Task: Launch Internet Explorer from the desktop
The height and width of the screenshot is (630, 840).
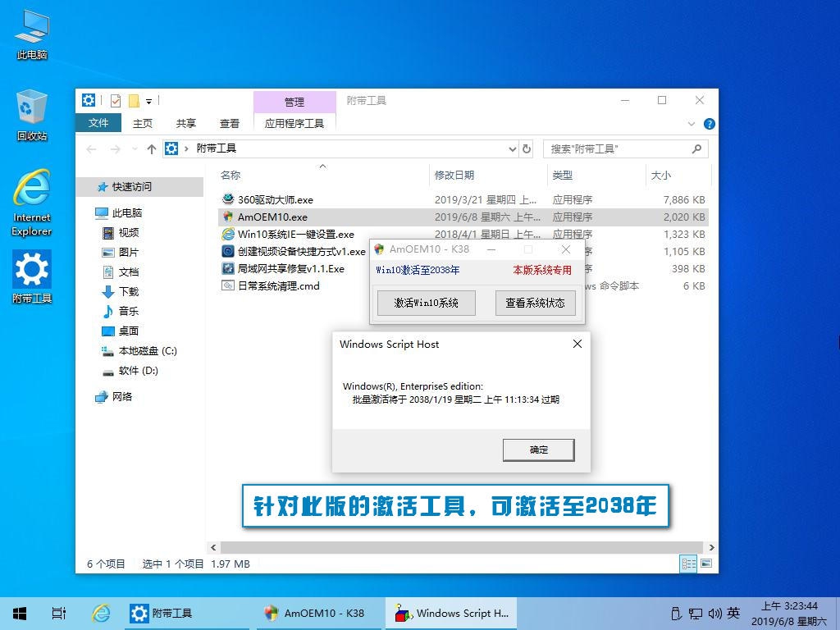Action: (32, 203)
